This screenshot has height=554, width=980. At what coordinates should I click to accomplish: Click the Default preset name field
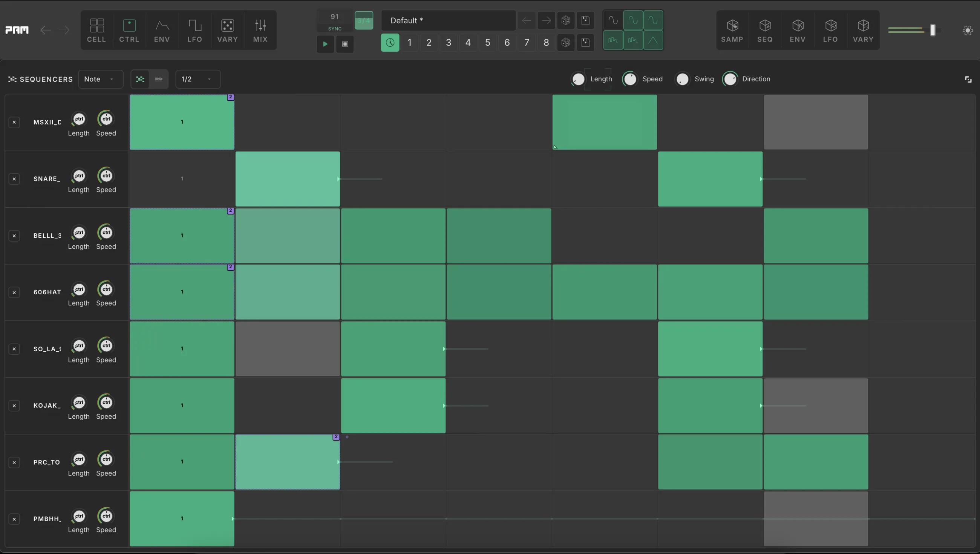coord(448,21)
